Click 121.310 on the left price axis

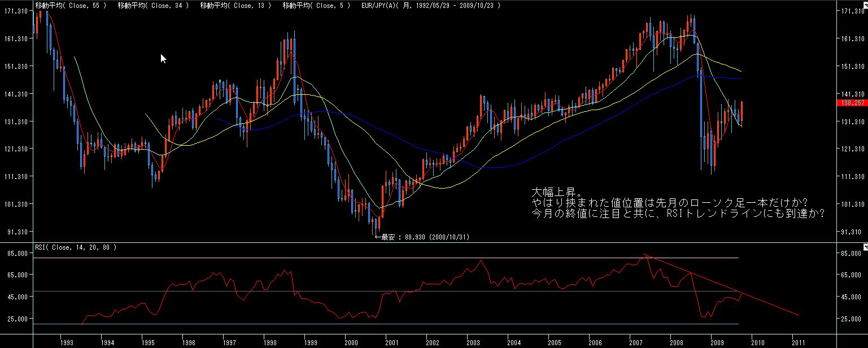pos(15,149)
